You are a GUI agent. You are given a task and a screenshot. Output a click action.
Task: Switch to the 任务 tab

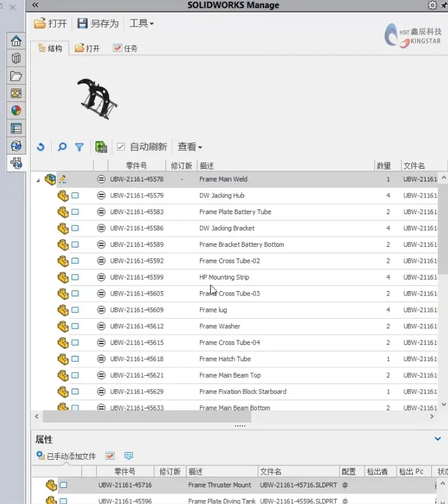[126, 48]
